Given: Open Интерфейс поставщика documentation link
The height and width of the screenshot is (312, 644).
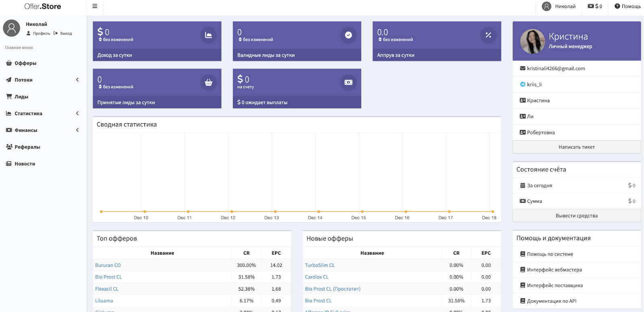Looking at the screenshot, I should [x=555, y=285].
